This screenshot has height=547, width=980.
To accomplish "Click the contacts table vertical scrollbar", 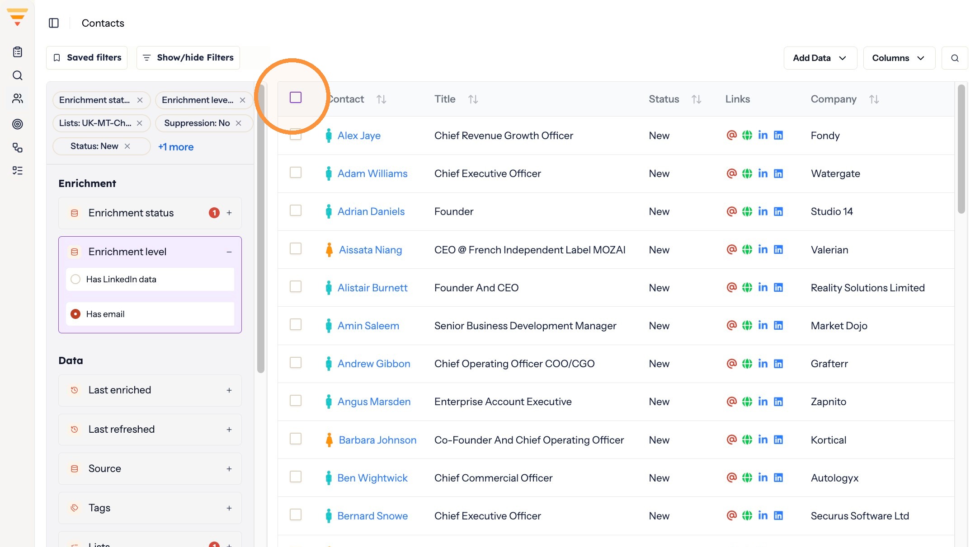I will click(961, 149).
